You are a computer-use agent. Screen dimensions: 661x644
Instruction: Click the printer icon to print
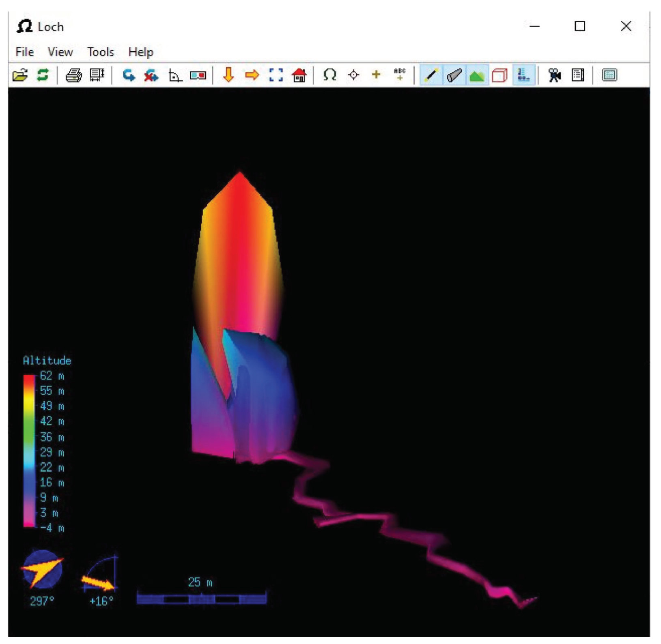tap(73, 75)
